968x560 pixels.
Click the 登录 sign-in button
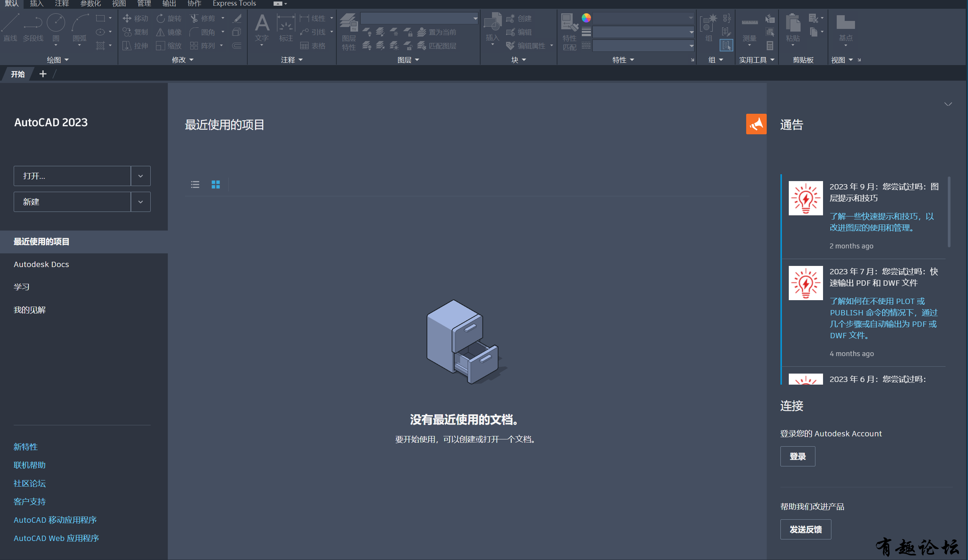pyautogui.click(x=798, y=456)
